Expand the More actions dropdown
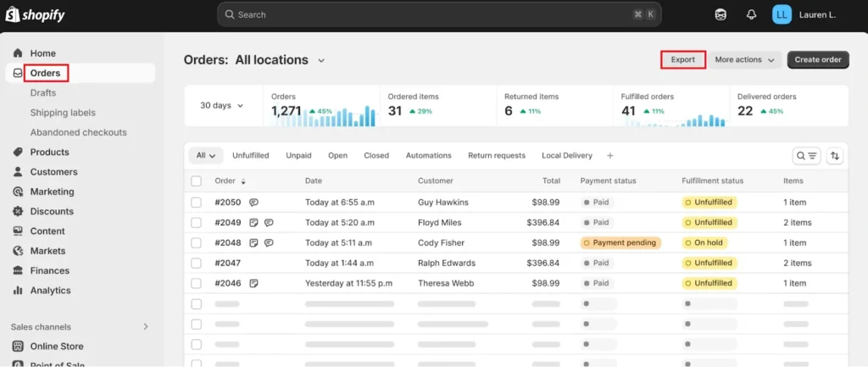Screen dimensions: 868x367 pos(744,60)
